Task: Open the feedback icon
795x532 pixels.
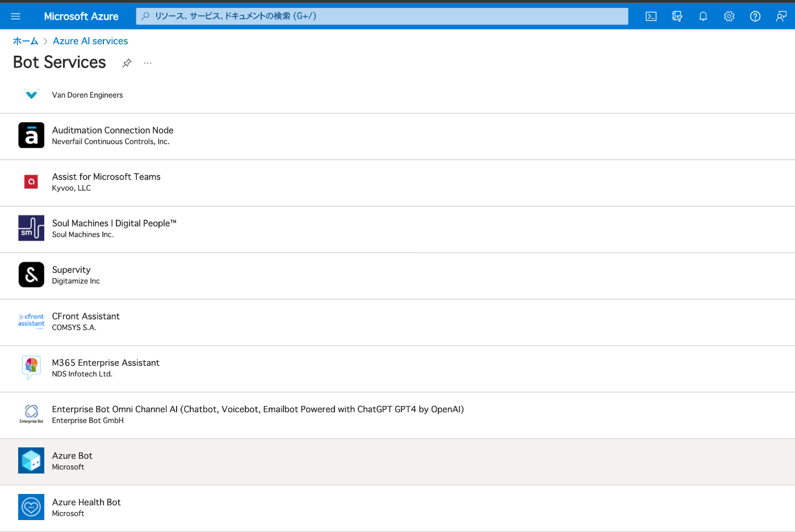Action: pyautogui.click(x=781, y=16)
